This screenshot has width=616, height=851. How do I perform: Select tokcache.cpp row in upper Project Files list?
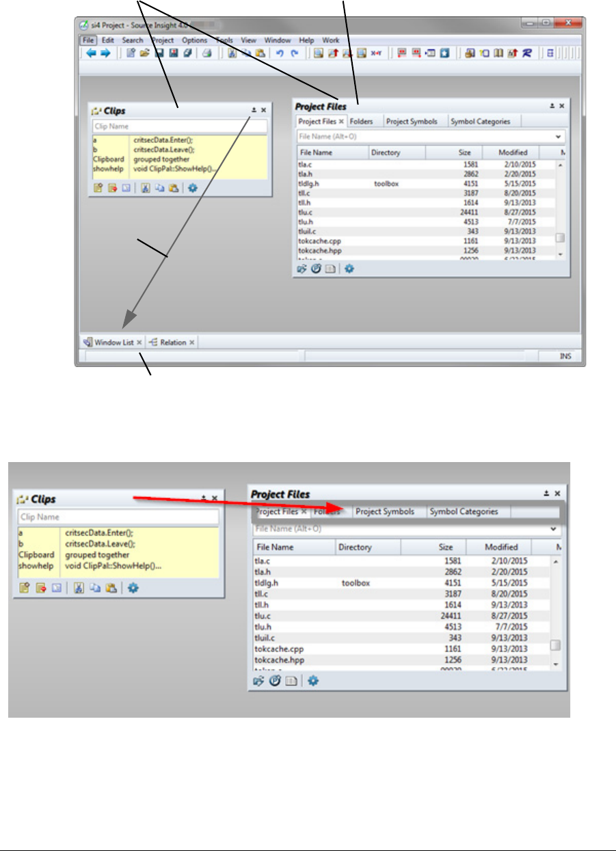pyautogui.click(x=426, y=241)
